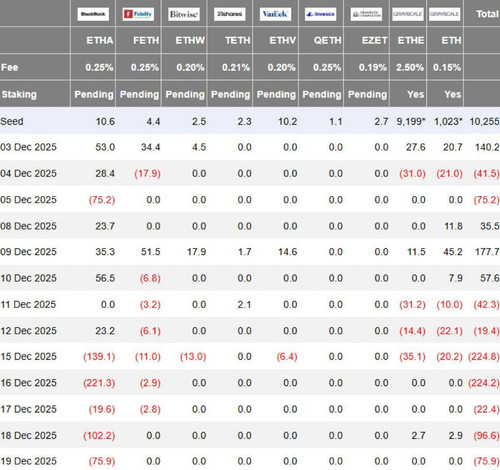Click the 10 Dec 2025 date label
The image size is (500, 470).
[28, 278]
